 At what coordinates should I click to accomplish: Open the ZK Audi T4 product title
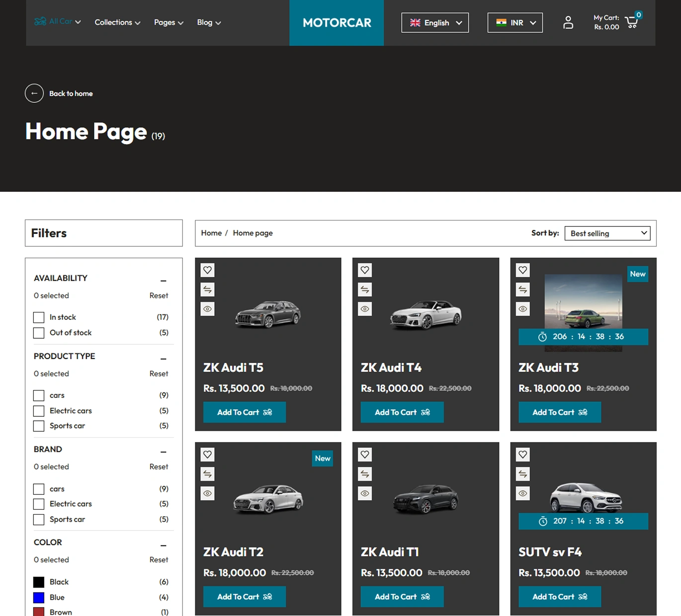[391, 368]
